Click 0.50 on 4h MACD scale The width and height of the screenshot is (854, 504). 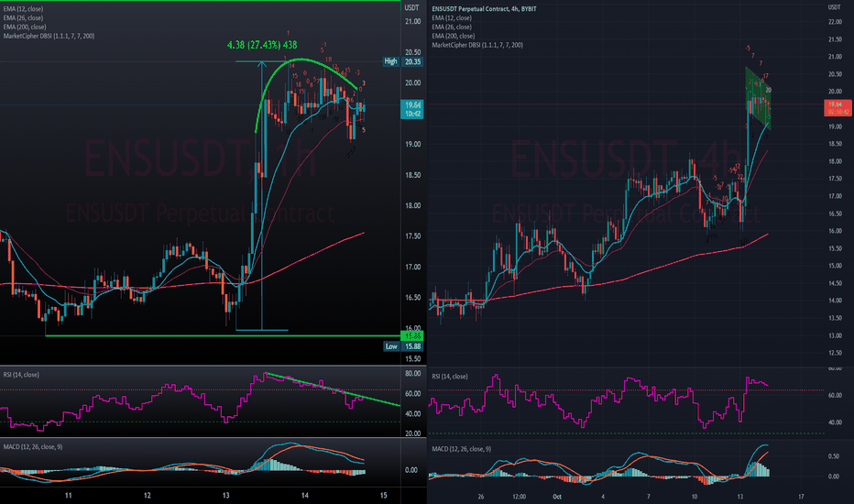tap(833, 456)
